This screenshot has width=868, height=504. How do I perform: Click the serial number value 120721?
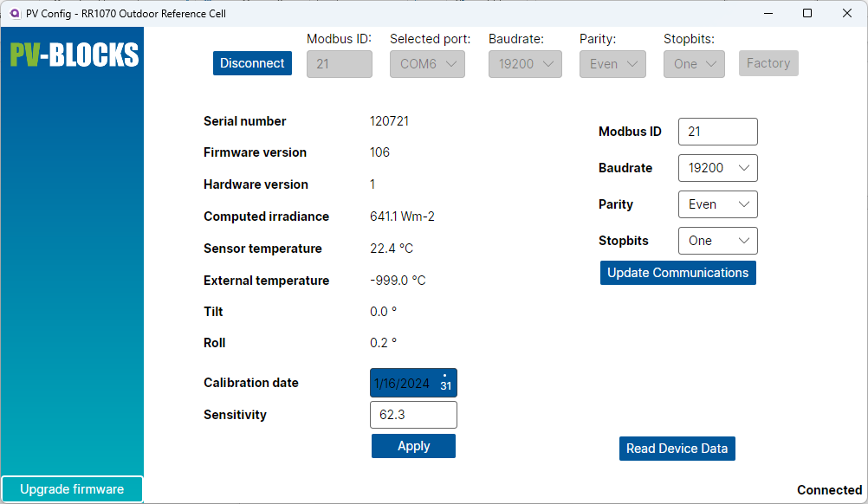389,121
